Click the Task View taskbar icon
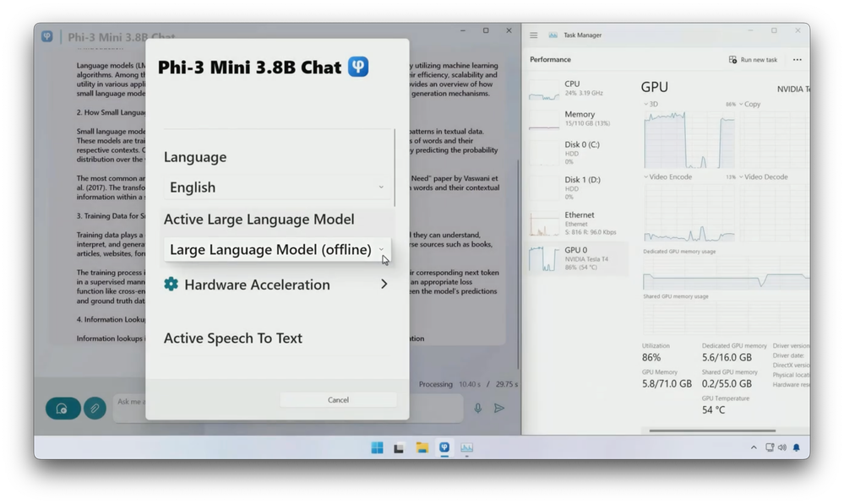Screen dimensions: 844x504 click(x=399, y=448)
